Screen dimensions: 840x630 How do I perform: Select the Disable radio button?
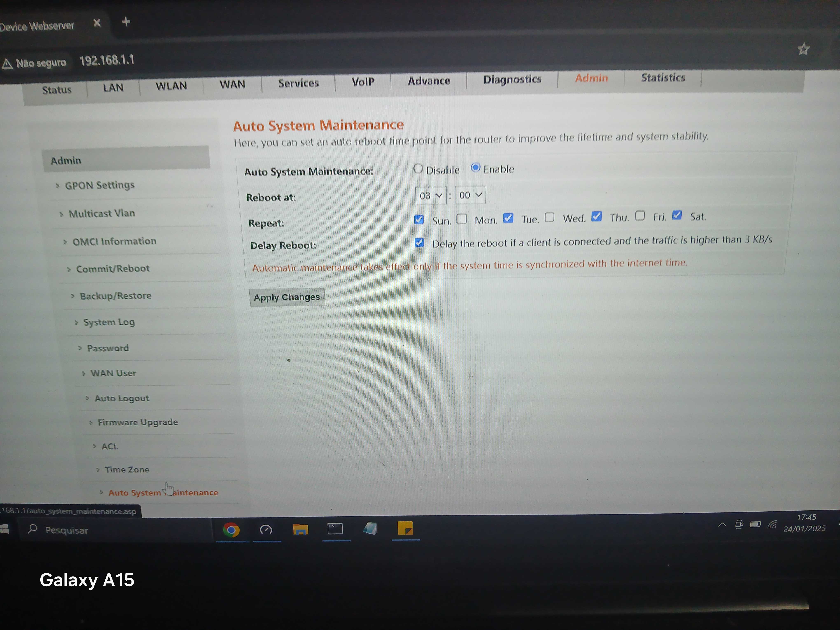418,169
